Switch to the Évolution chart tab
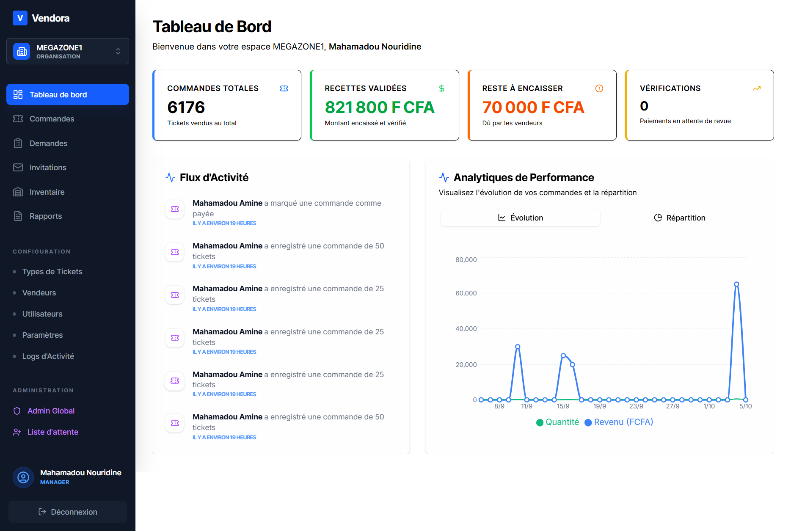 (x=521, y=218)
